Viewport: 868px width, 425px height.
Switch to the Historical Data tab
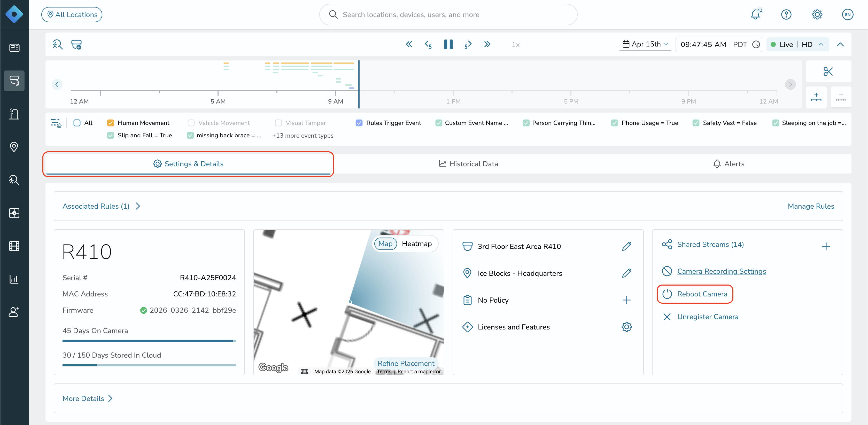pos(468,164)
